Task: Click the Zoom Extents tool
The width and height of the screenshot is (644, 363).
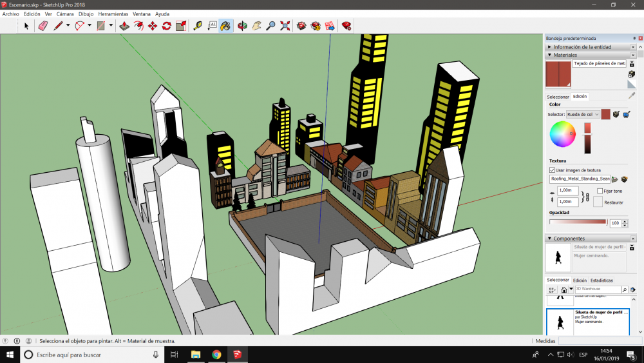Action: coord(285,26)
